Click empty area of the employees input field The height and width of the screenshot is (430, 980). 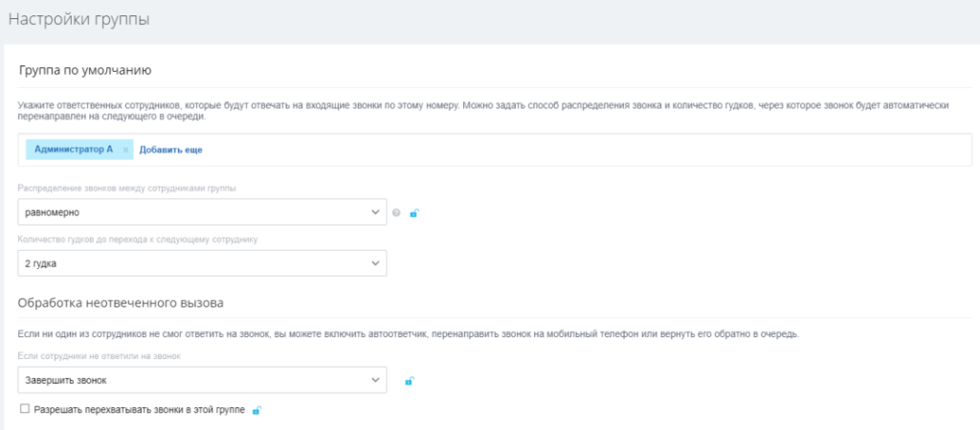point(574,150)
